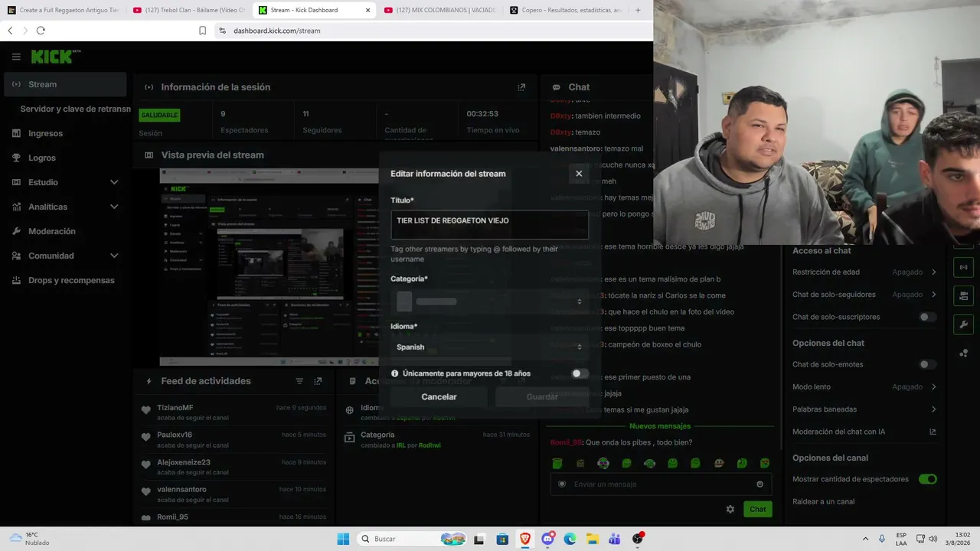
Task: Open Discord from the taskbar
Action: point(547,539)
